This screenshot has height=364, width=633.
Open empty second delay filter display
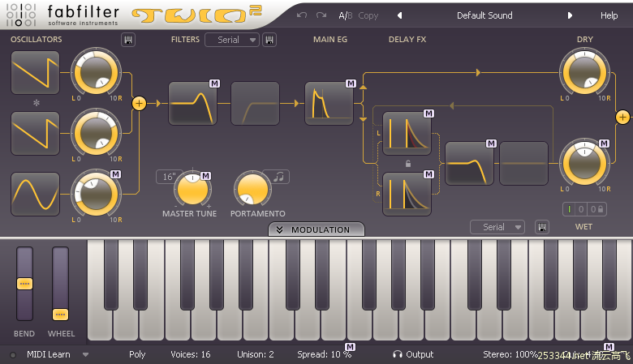523,163
